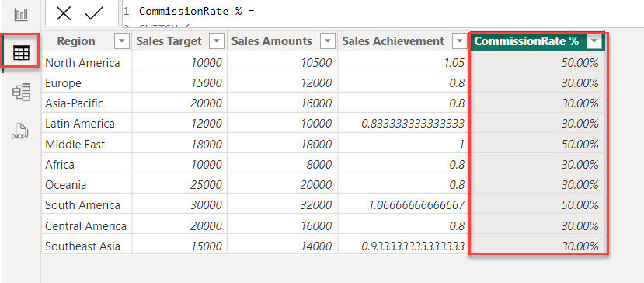Open the Model view icon

point(21,92)
